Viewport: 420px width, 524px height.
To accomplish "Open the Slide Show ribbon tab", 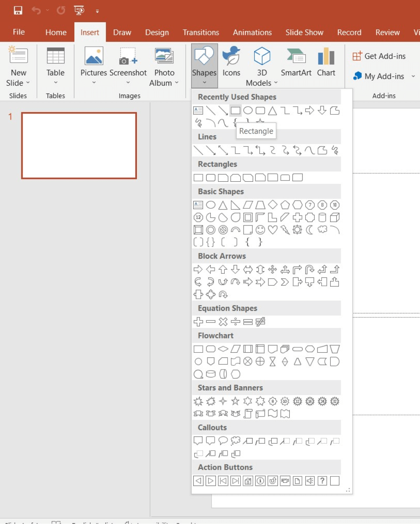I will click(304, 32).
